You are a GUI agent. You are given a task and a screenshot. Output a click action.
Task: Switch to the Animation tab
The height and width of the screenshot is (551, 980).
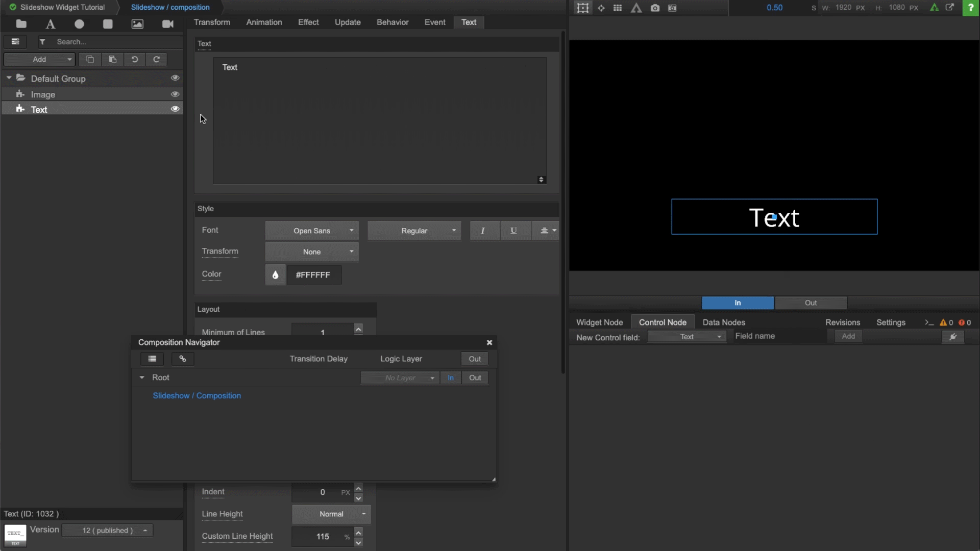(x=264, y=22)
